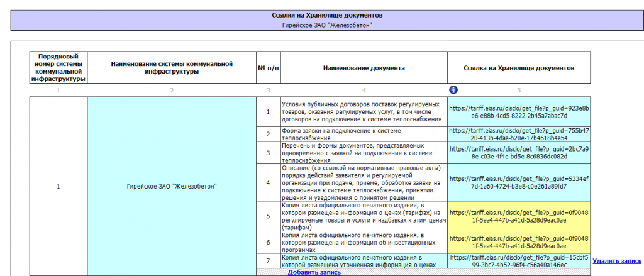The width and height of the screenshot is (644, 276).
Task: Select storage link cell ending c56a40a146ec
Action: (x=519, y=261)
